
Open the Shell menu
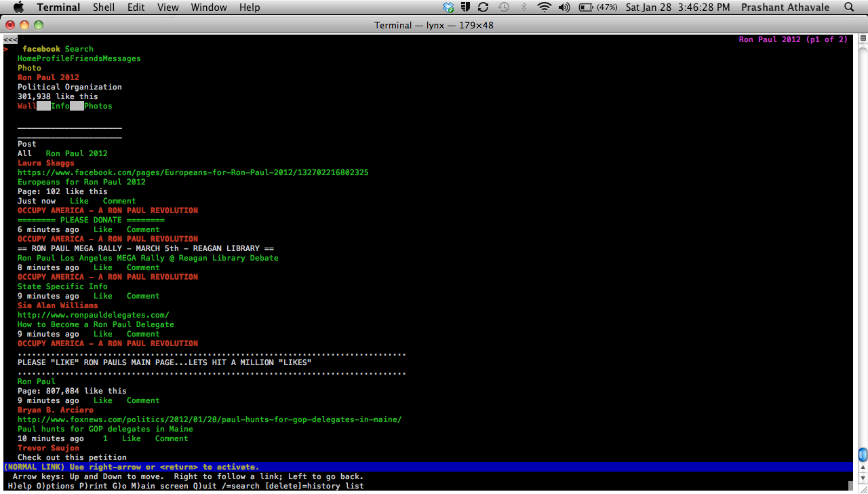click(x=104, y=7)
